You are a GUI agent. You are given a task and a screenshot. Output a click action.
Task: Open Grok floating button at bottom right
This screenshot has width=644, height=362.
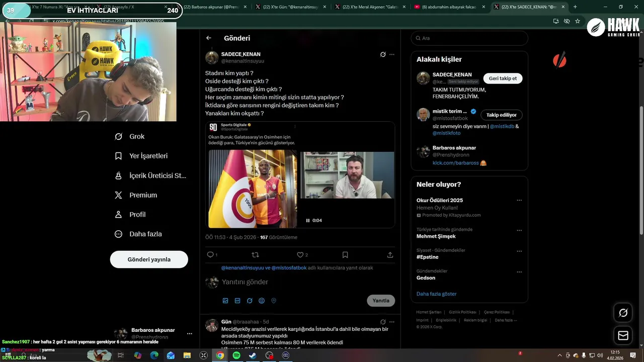click(623, 313)
